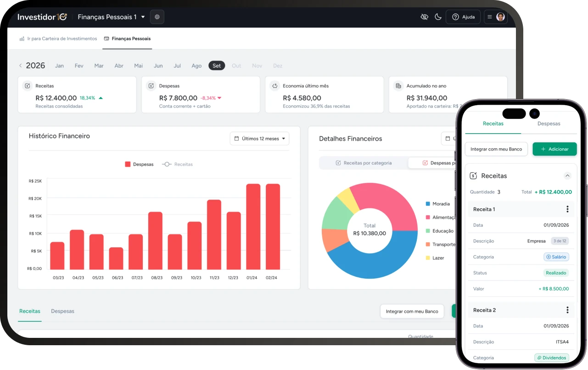Image resolution: width=588 pixels, height=370 pixels.
Task: Select the month Jan
Action: click(59, 66)
